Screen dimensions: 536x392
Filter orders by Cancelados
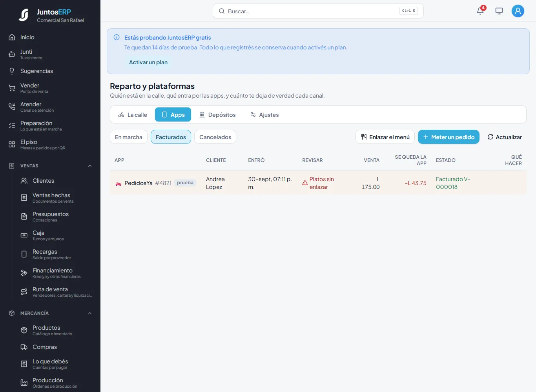coord(215,137)
